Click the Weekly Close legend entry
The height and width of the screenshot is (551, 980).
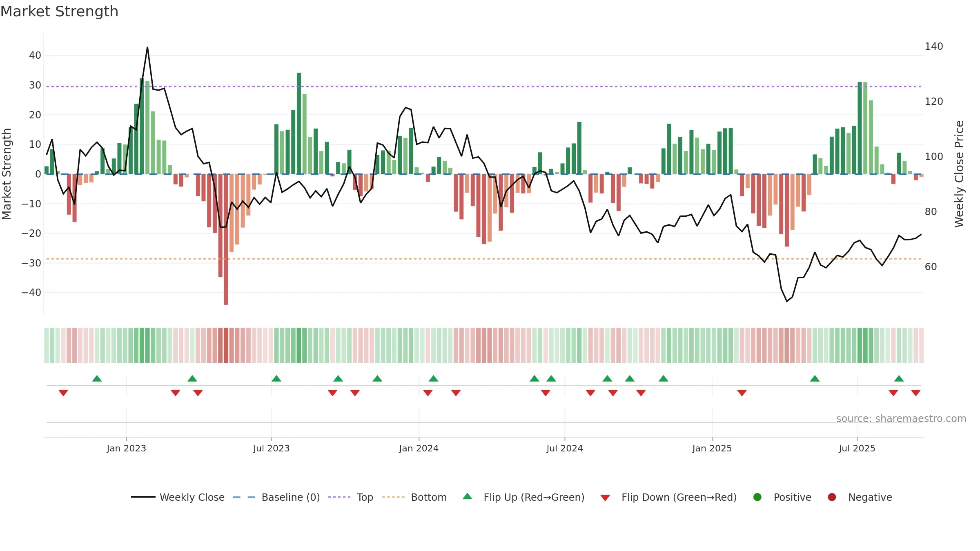[x=178, y=497]
